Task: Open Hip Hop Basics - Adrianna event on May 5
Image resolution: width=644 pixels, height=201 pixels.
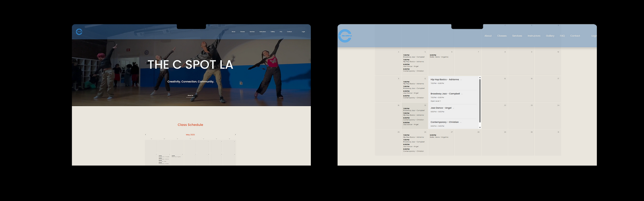Action: [413, 61]
